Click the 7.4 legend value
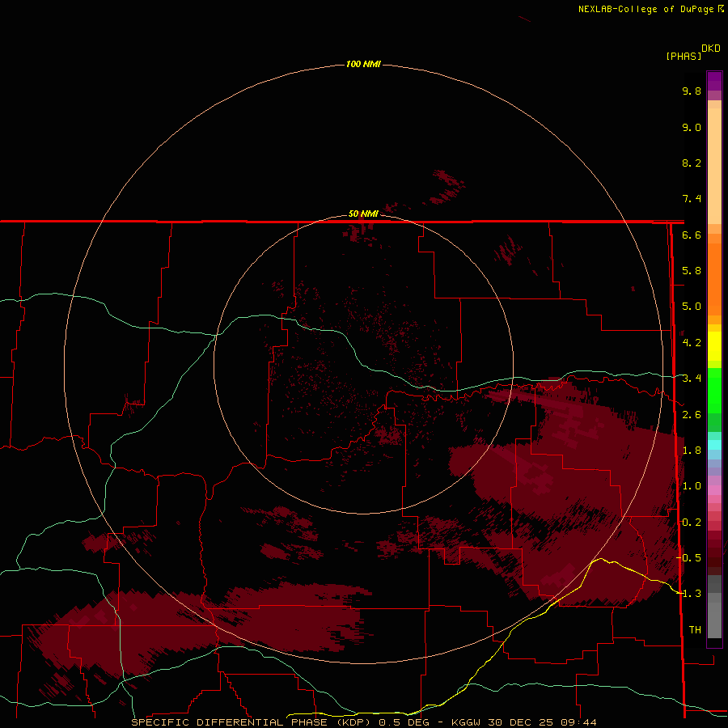728x728 pixels. pos(692,199)
